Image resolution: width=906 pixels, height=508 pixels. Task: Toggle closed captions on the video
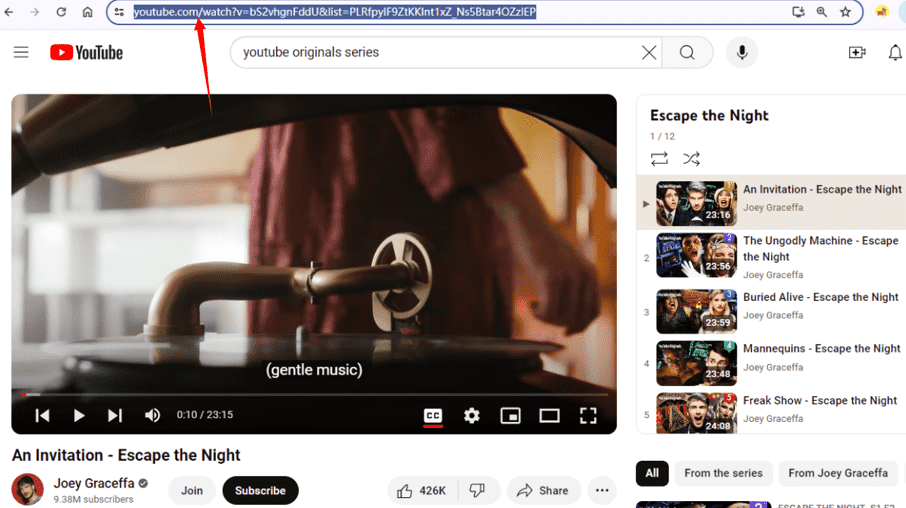pos(433,415)
